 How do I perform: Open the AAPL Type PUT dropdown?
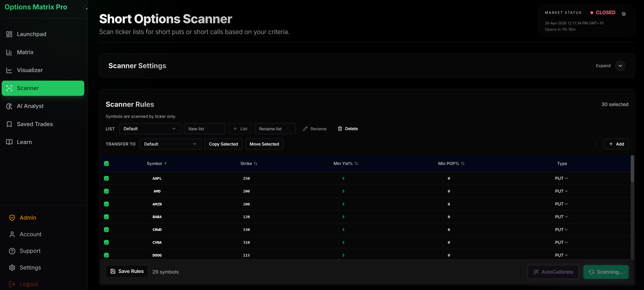561,178
